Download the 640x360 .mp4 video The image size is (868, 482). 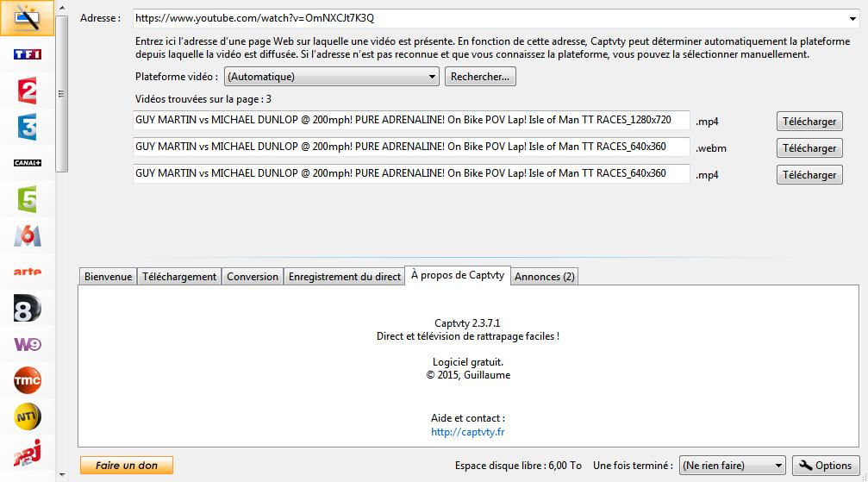tap(809, 174)
